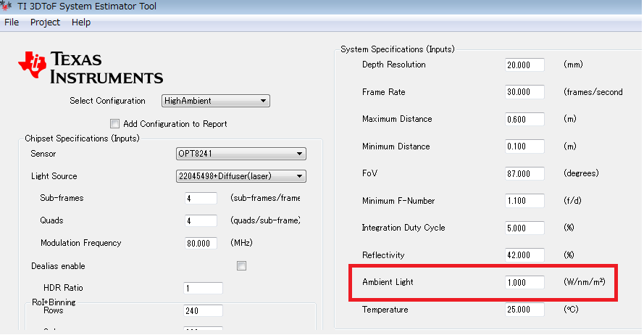The image size is (644, 335).
Task: Edit the Modulation Frequency value 80.000
Action: point(201,244)
